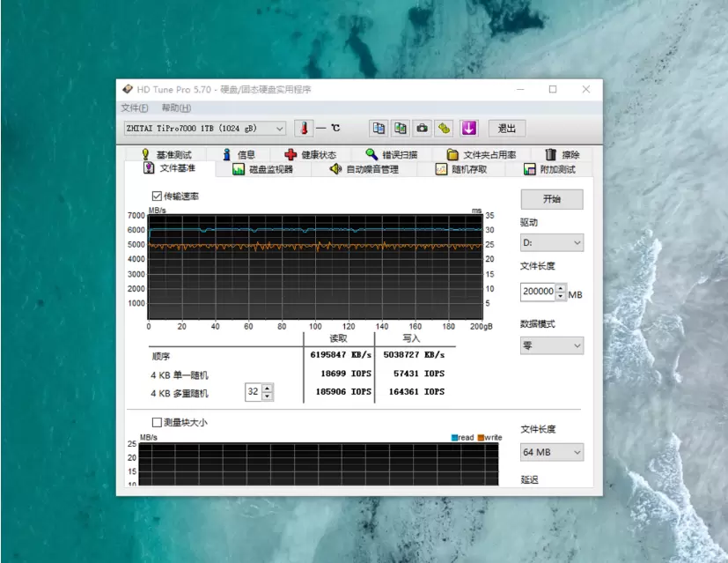The image size is (728, 563).
Task: Open the 健康状态 health tab
Action: pyautogui.click(x=310, y=155)
